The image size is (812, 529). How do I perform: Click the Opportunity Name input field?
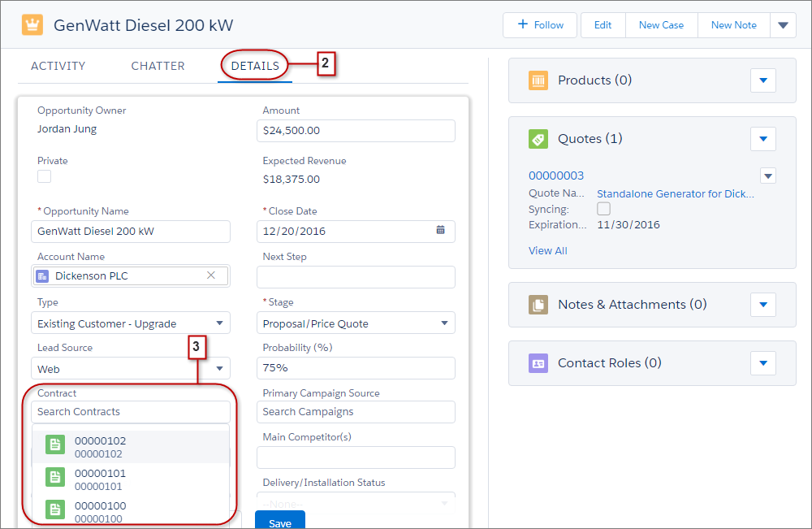(x=131, y=231)
